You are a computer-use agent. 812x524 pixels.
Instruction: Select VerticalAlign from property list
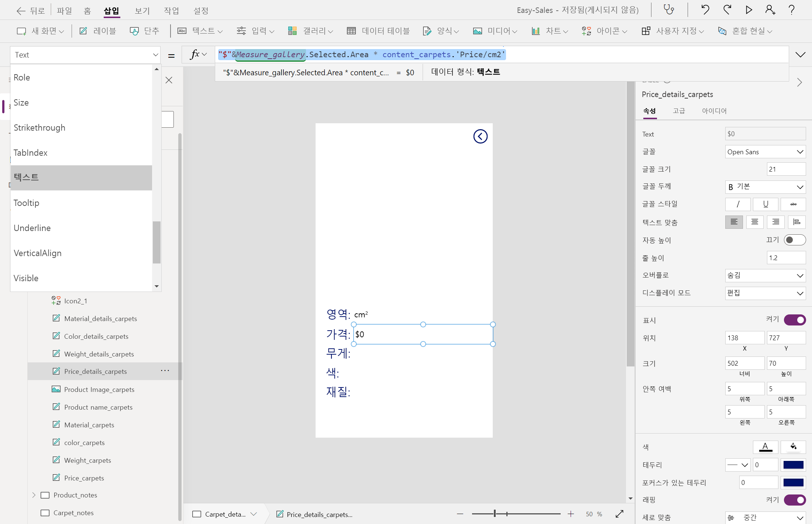pyautogui.click(x=38, y=253)
